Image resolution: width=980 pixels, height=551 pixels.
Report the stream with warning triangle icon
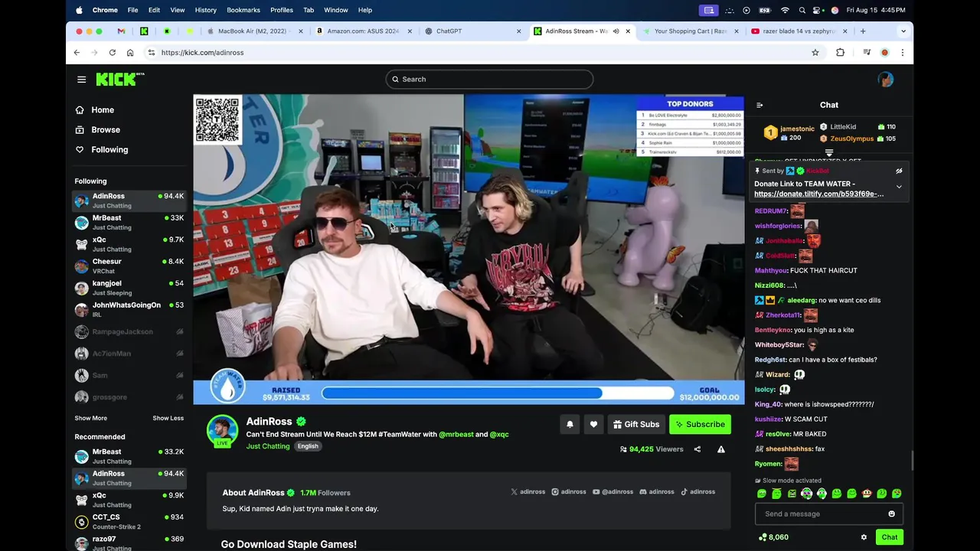click(720, 449)
